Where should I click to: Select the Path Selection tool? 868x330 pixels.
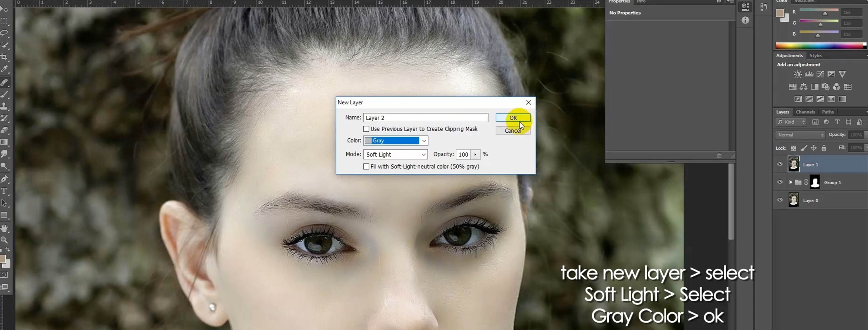click(x=4, y=203)
